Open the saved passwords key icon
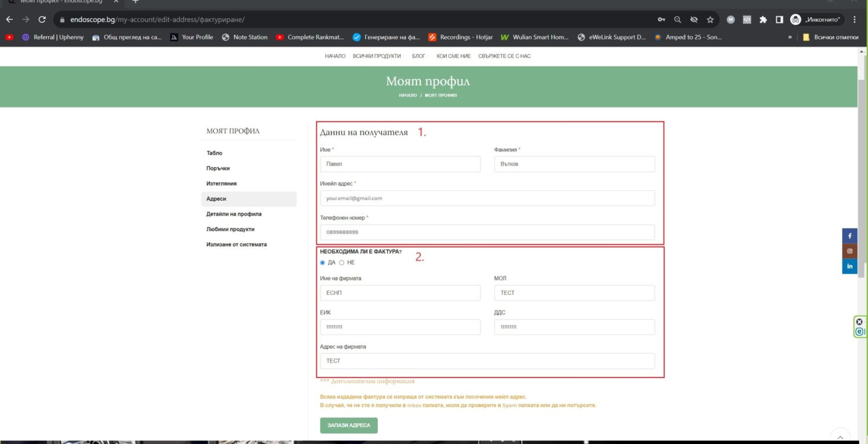Screen dimensions: 868x444 [x=661, y=19]
